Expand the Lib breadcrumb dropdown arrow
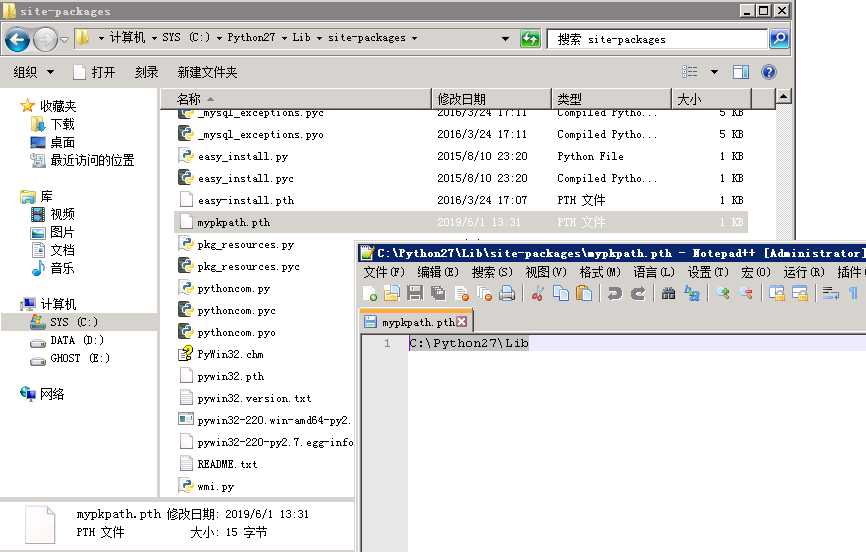Screen dimensions: 866x552 point(319,38)
